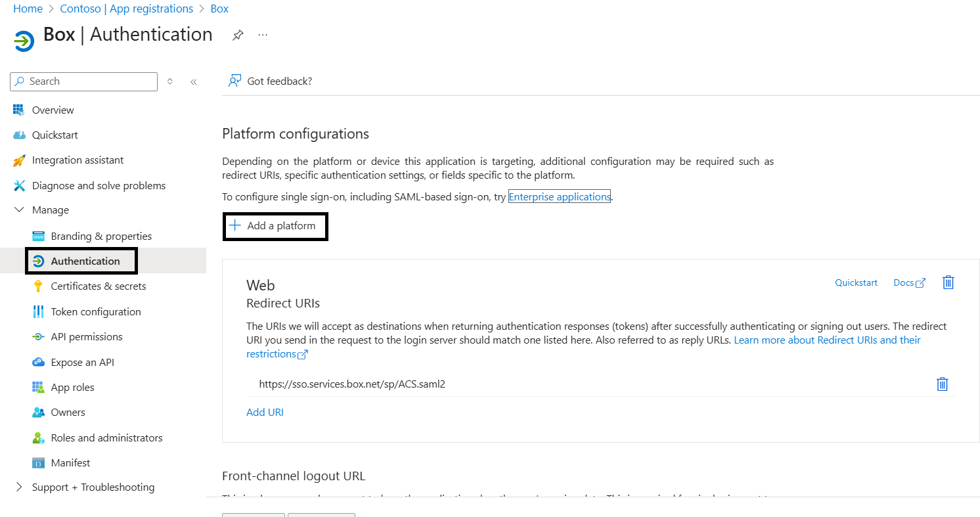Navigate Home via the breadcrumb
This screenshot has height=517, width=980.
click(x=28, y=9)
